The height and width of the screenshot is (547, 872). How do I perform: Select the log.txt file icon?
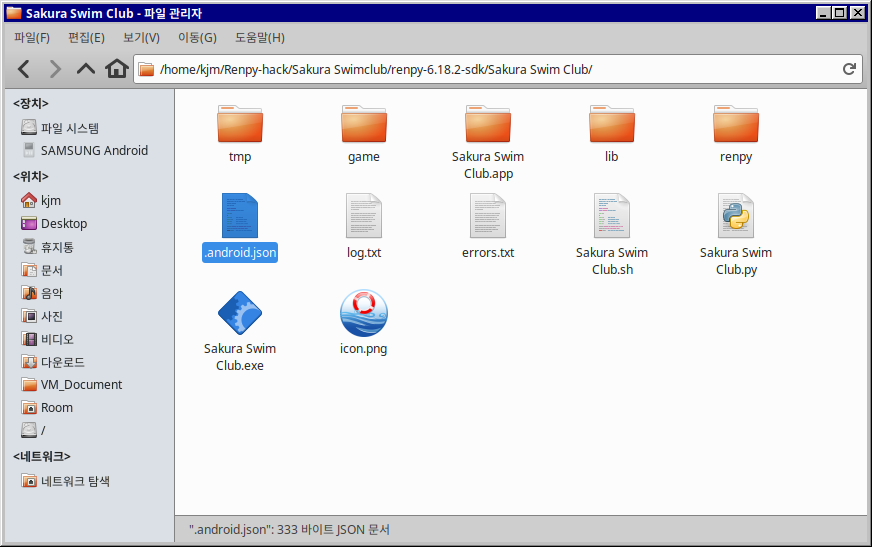click(x=364, y=216)
